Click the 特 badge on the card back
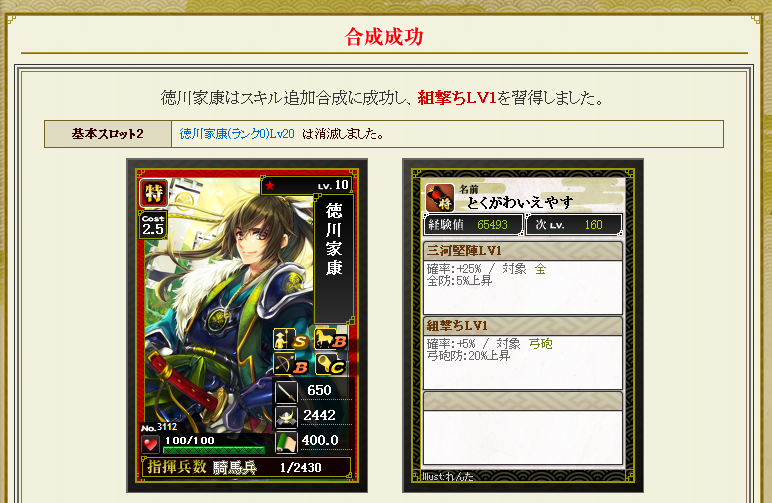The width and height of the screenshot is (772, 503). 440,198
